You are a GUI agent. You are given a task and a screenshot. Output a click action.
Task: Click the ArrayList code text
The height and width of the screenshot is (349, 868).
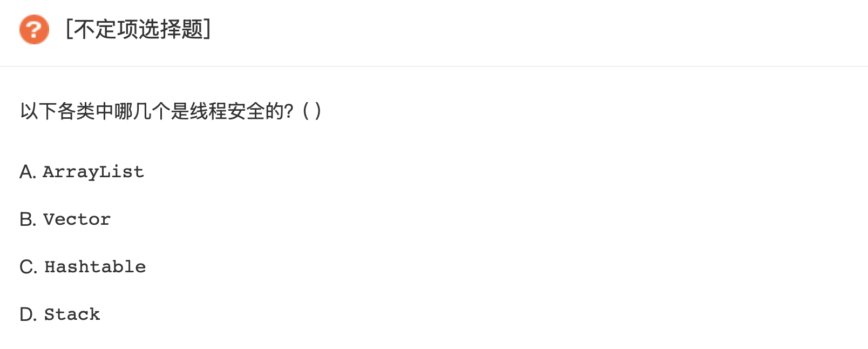(x=93, y=172)
